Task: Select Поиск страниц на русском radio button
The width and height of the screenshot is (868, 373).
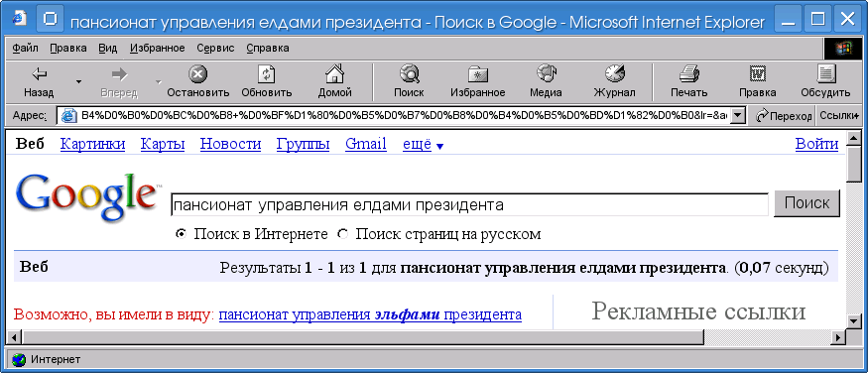Action: tap(342, 234)
